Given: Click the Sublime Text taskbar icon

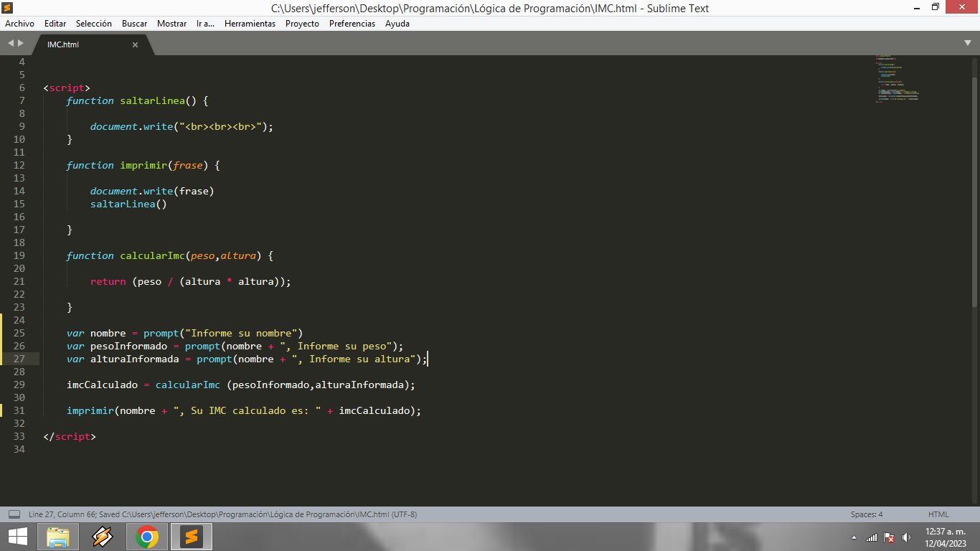Looking at the screenshot, I should (191, 537).
